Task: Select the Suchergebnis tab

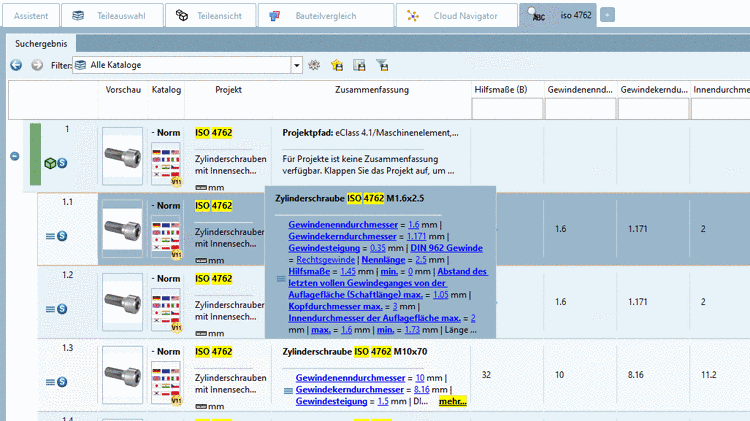Action: pos(41,44)
